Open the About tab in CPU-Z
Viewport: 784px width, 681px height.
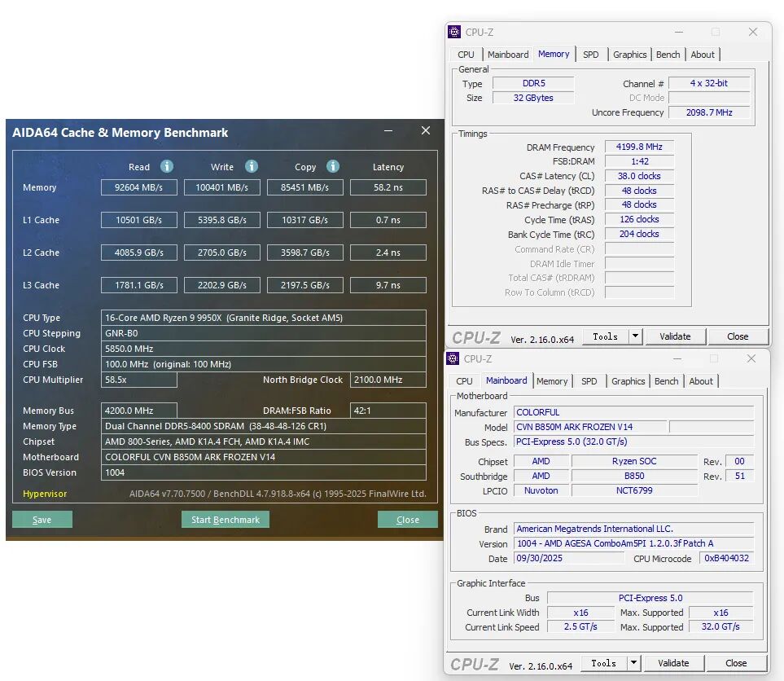tap(703, 55)
